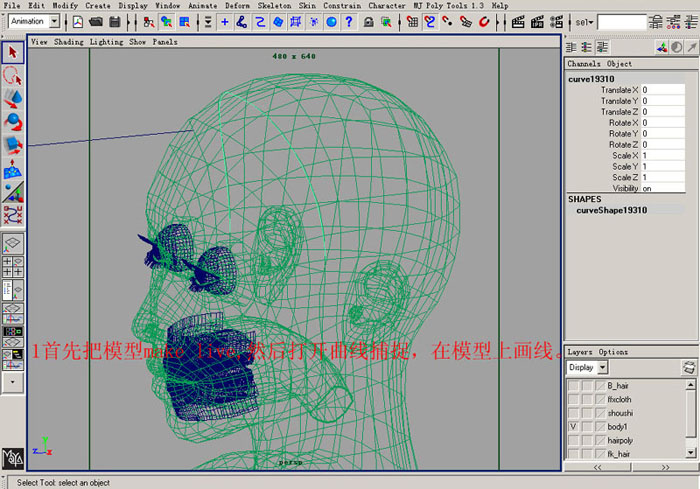
Task: Click Select by hierarchy mode icon
Action: click(x=149, y=22)
